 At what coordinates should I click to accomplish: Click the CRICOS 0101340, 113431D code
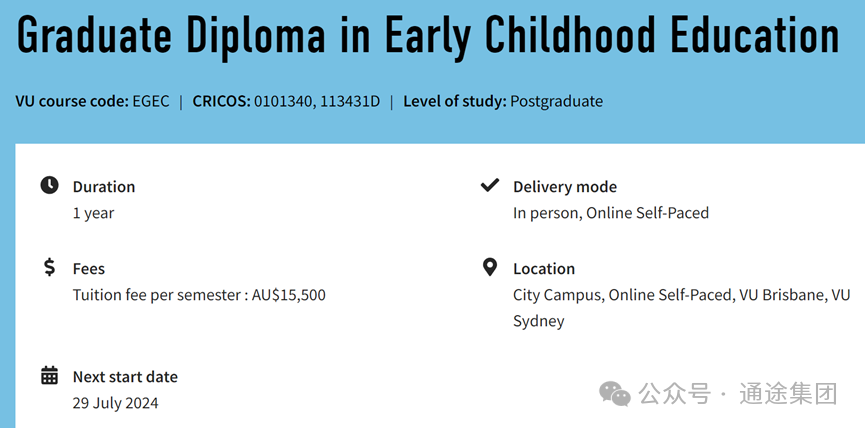[286, 101]
